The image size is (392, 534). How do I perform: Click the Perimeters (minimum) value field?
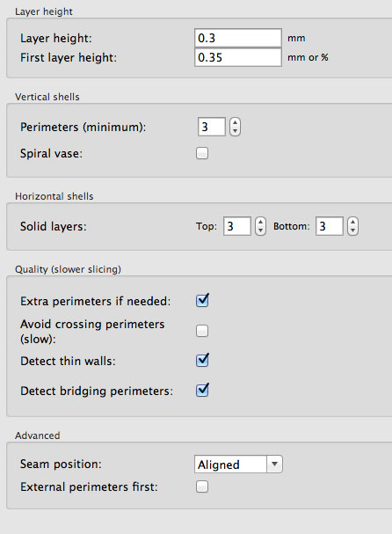pyautogui.click(x=211, y=127)
